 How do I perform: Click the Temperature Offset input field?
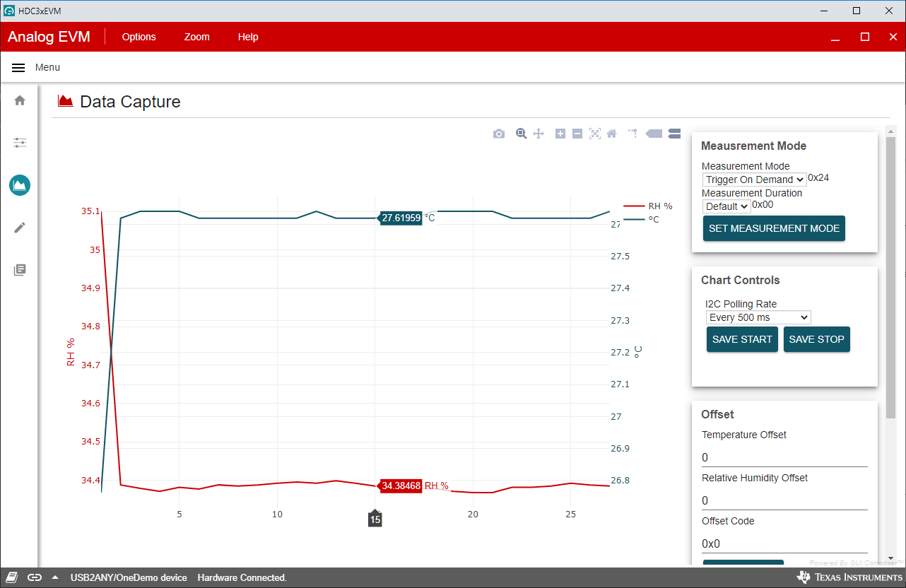(x=784, y=457)
